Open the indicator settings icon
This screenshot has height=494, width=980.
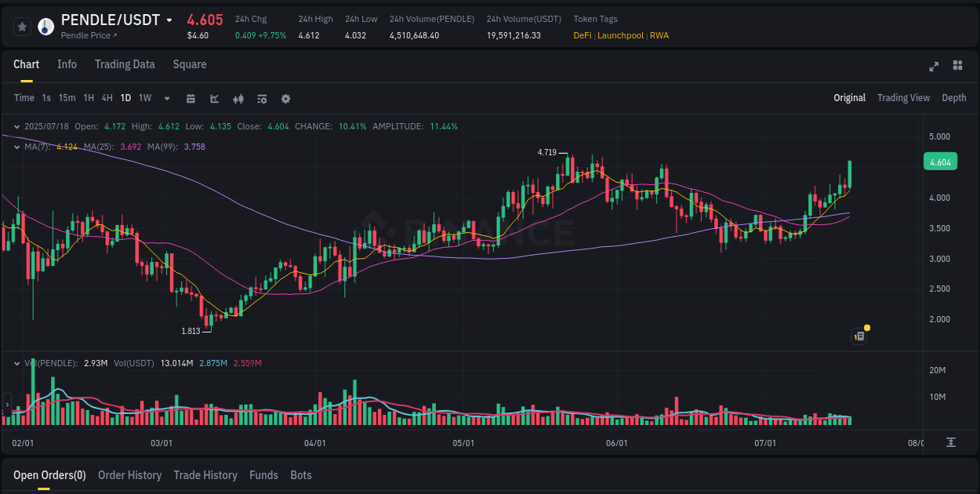click(x=261, y=99)
